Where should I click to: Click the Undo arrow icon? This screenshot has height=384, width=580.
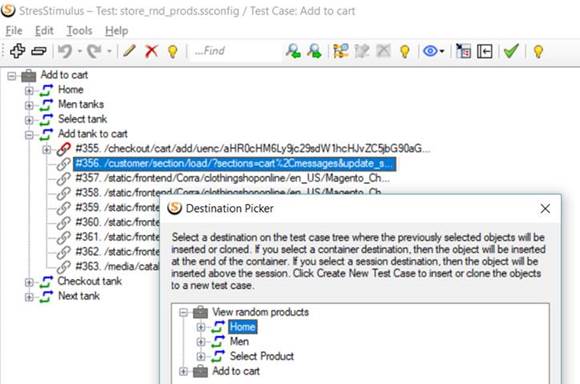click(65, 51)
